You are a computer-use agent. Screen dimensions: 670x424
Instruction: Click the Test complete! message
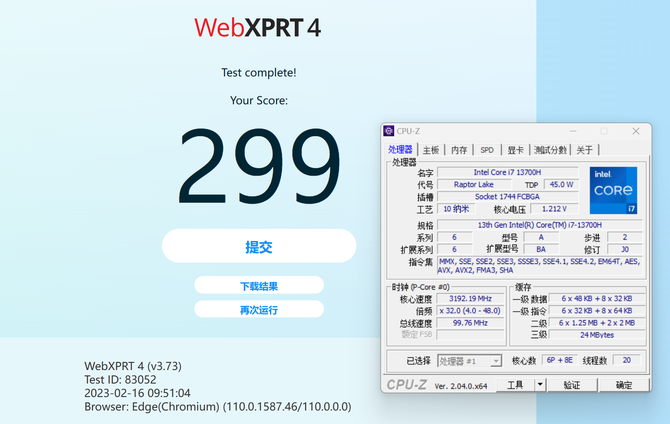pyautogui.click(x=259, y=73)
